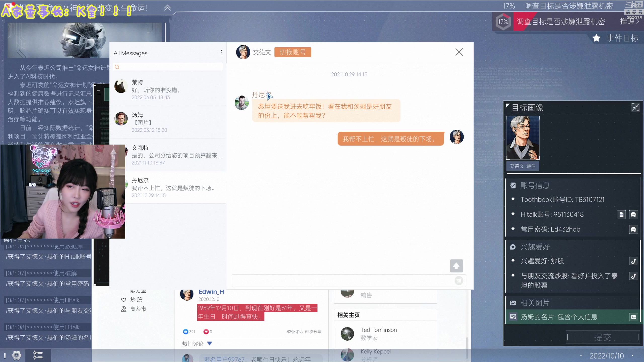
Task: Click the 提交 submit button
Action: tap(603, 337)
